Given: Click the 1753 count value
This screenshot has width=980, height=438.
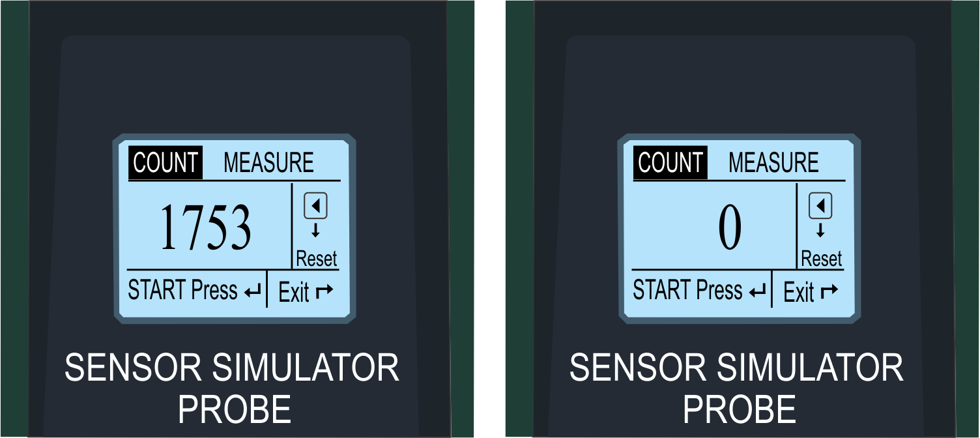Looking at the screenshot, I should [206, 227].
